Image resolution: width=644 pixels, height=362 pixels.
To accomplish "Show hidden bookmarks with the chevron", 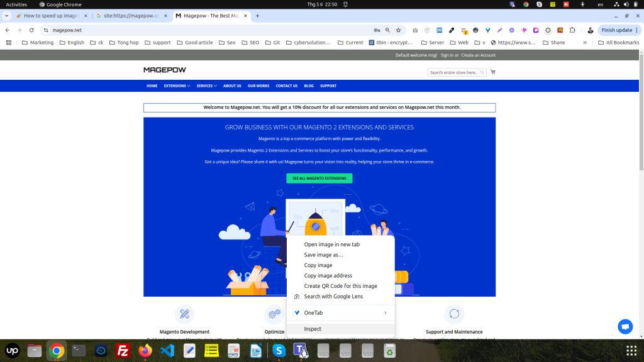I will click(585, 42).
